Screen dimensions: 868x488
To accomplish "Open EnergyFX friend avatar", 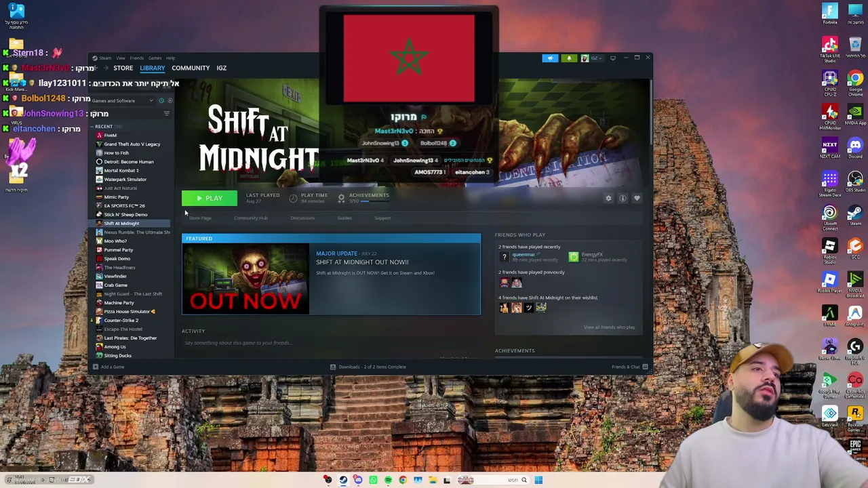I will click(x=574, y=257).
